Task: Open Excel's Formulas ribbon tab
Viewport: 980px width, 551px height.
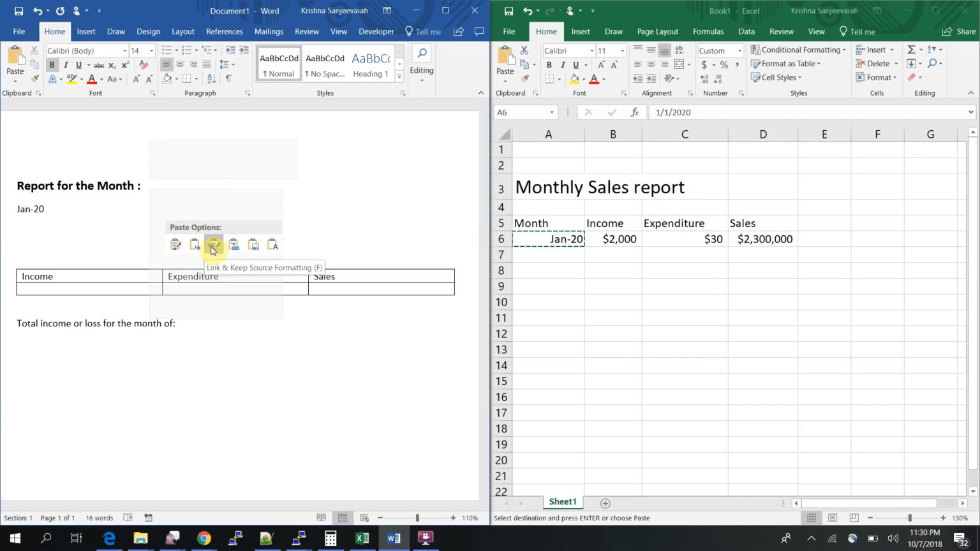Action: pyautogui.click(x=708, y=31)
